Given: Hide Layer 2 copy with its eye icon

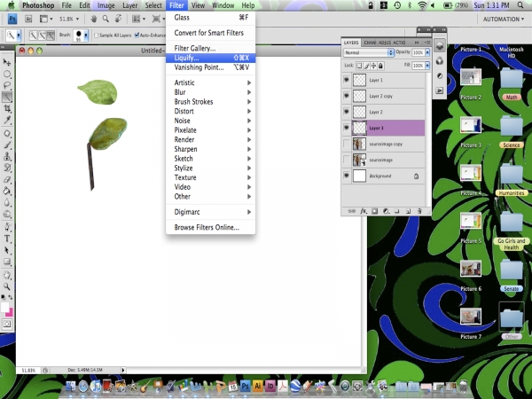Looking at the screenshot, I should 346,96.
